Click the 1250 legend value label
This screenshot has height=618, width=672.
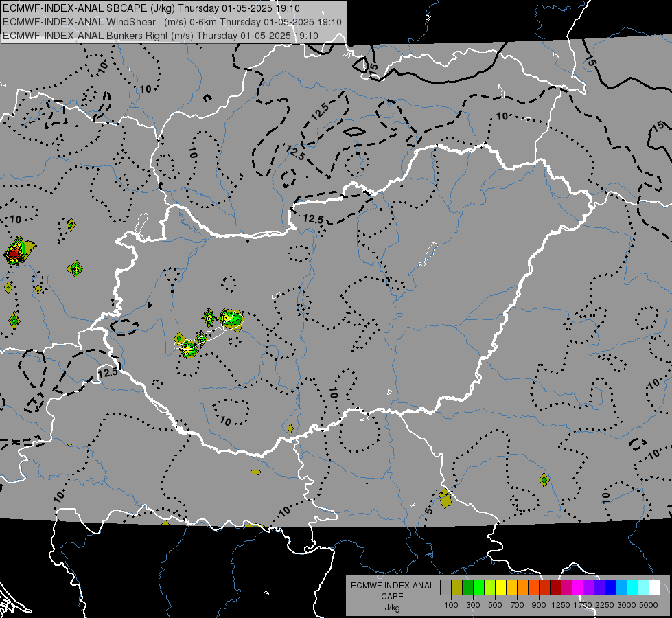pyautogui.click(x=561, y=605)
